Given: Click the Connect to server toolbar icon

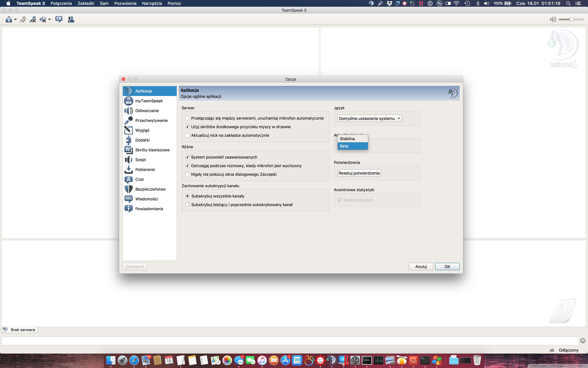Looking at the screenshot, I should [9, 19].
